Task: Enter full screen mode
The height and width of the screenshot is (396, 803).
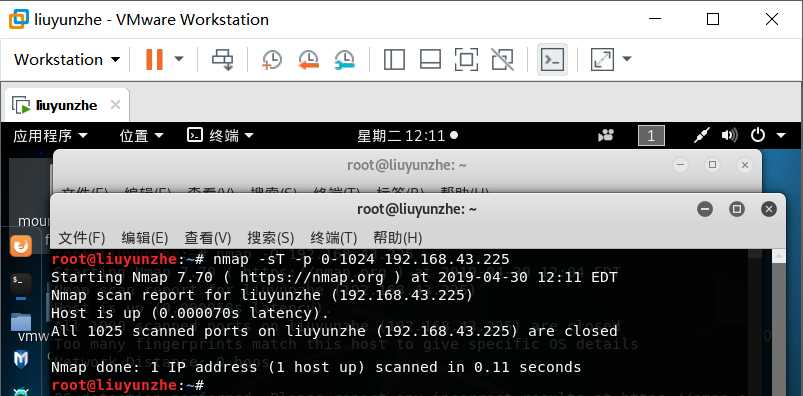Action: [466, 59]
